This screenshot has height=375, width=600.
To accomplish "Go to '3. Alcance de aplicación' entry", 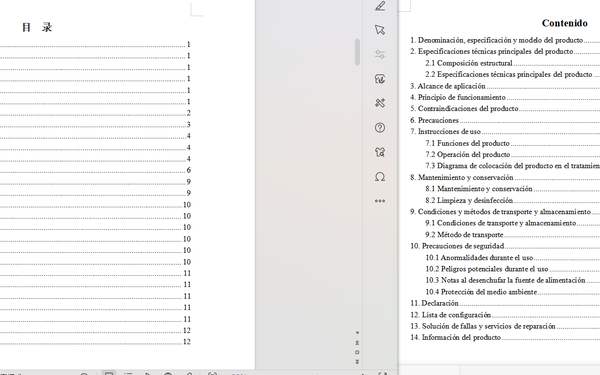I will point(448,86).
